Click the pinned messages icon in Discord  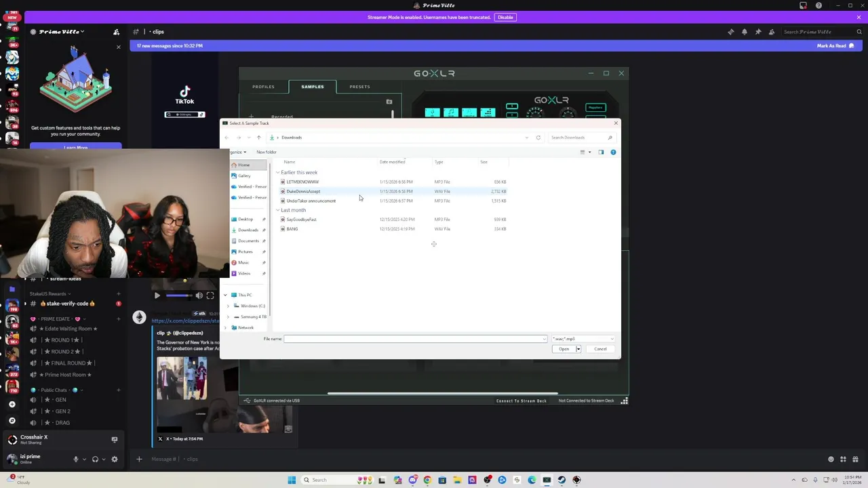pos(758,32)
